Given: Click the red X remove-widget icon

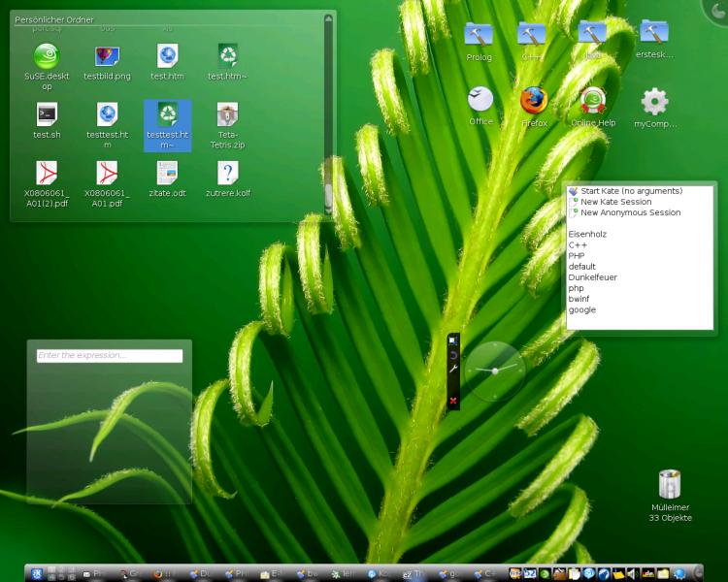Looking at the screenshot, I should click(453, 401).
